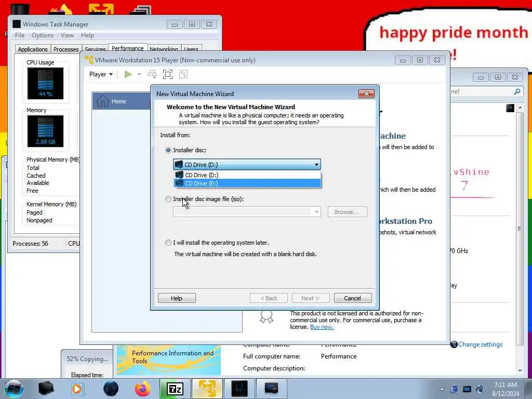This screenshot has height=399, width=532.
Task: Switch to the Networking tab in Task Manager
Action: point(164,49)
